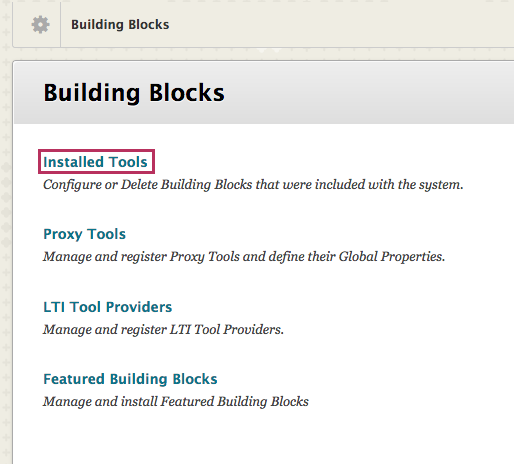Viewport: 514px width, 464px height.
Task: Go to LTI Tool Providers
Action: coord(108,307)
